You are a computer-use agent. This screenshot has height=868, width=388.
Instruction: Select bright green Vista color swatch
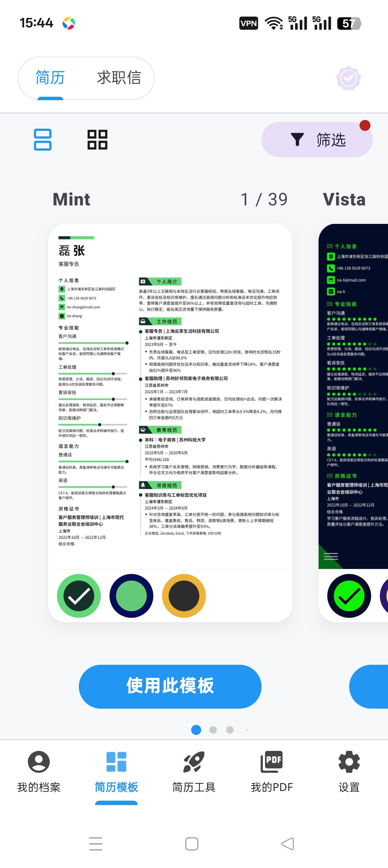349,596
